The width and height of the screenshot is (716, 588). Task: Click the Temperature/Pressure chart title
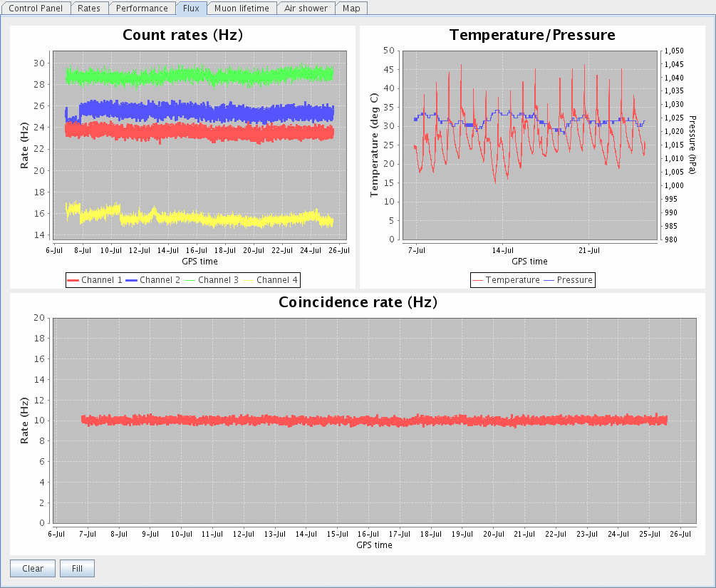pyautogui.click(x=532, y=35)
